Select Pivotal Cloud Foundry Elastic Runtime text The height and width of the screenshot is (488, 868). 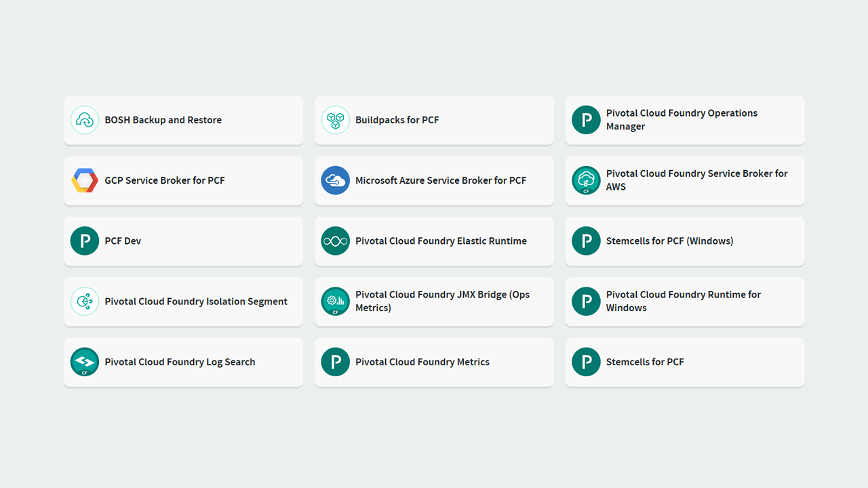tap(441, 241)
